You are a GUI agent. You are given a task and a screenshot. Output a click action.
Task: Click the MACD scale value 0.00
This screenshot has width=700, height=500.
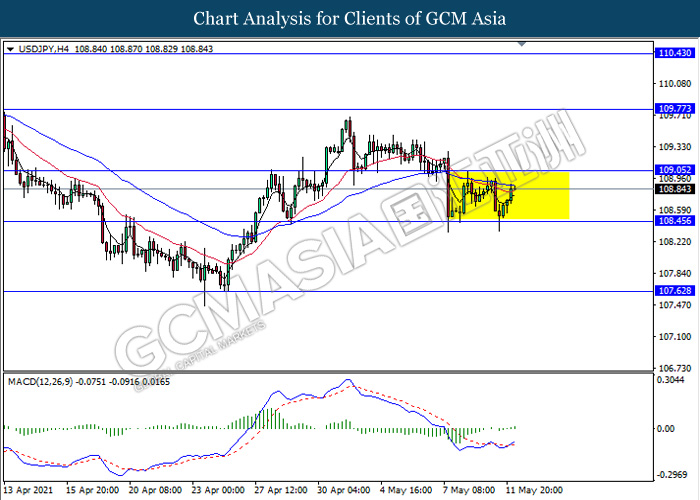pos(666,429)
